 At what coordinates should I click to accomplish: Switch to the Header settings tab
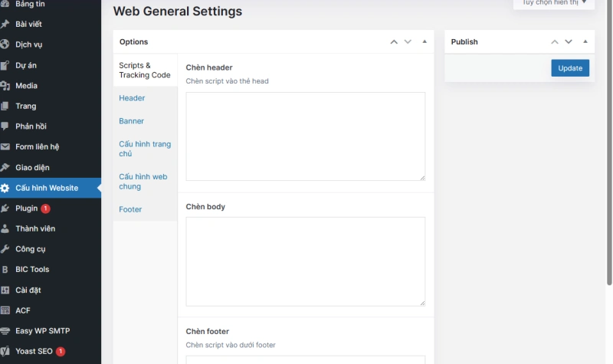pos(132,98)
